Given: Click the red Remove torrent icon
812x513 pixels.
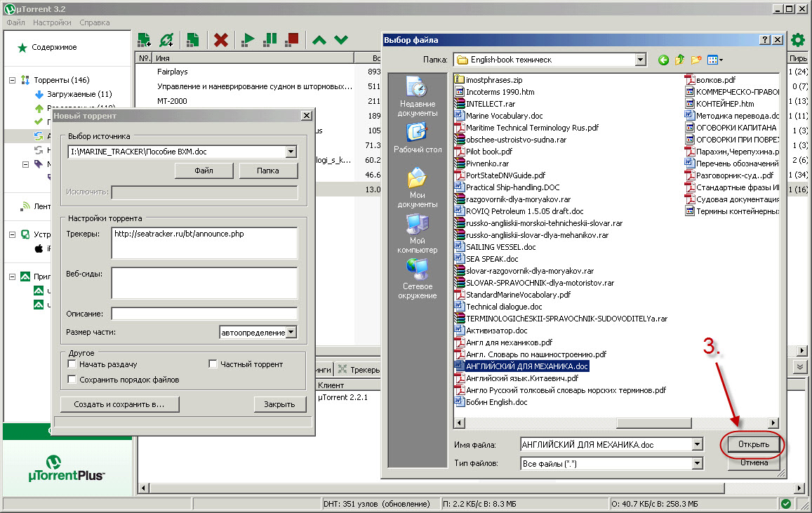Looking at the screenshot, I should click(221, 40).
